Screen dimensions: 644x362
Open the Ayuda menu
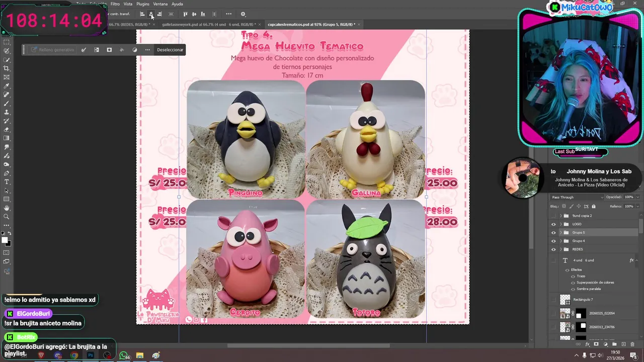(x=177, y=4)
